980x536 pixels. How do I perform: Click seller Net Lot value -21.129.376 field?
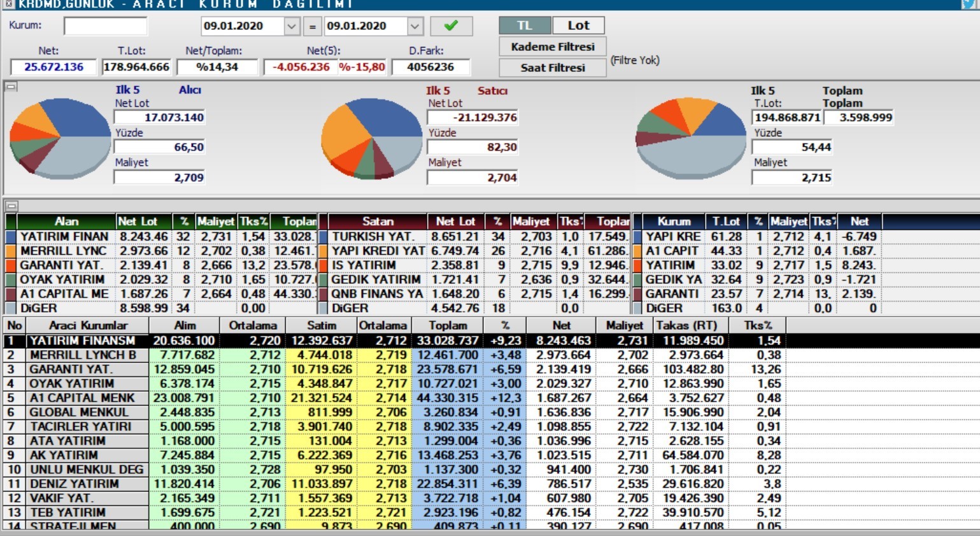[472, 117]
